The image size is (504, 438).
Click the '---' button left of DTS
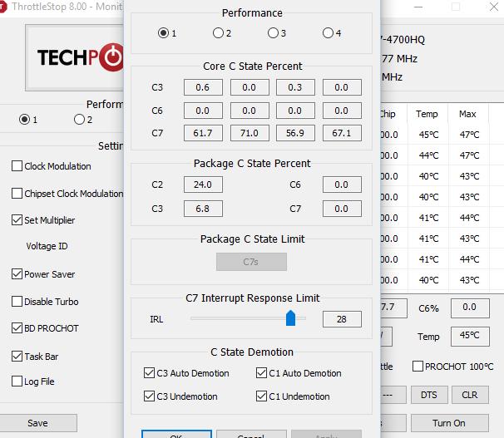point(393,395)
